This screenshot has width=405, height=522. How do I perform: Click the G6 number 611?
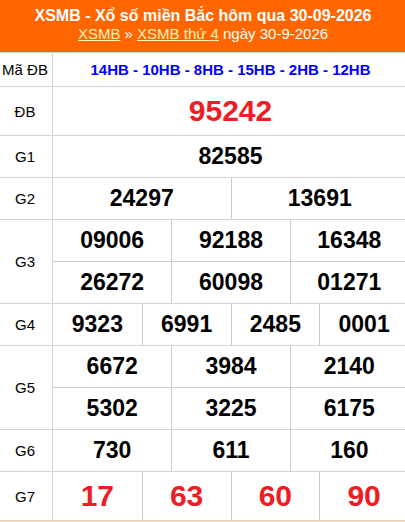[231, 450]
